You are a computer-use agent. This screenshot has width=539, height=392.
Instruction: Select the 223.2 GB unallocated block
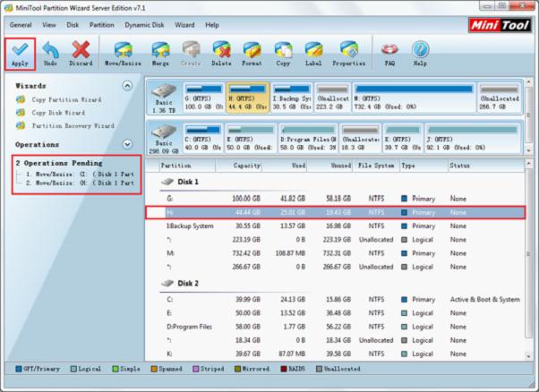(333, 98)
